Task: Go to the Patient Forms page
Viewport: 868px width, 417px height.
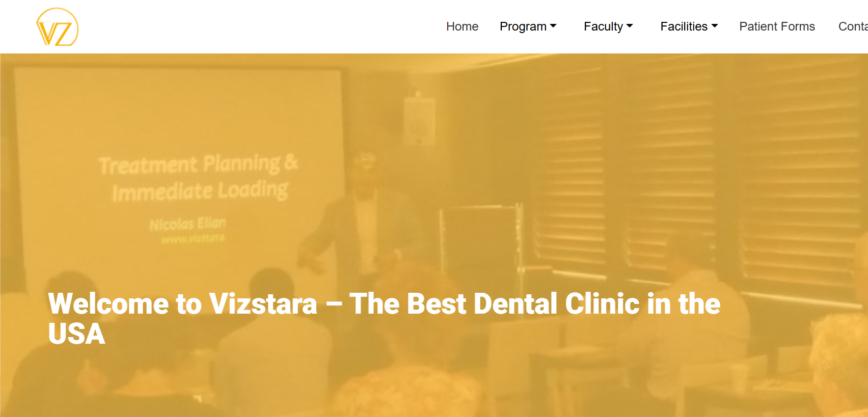Action: [777, 26]
